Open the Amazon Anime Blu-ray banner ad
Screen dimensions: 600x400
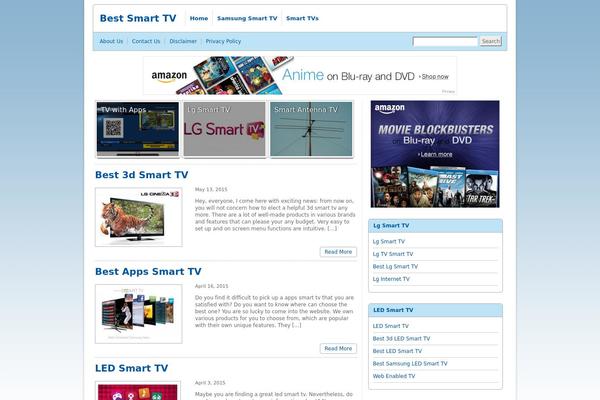pos(300,75)
